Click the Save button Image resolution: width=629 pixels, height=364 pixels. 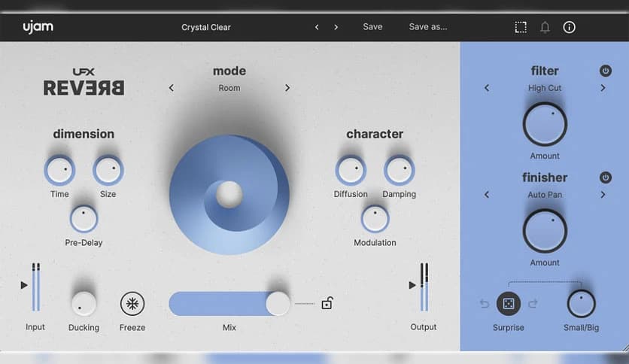[372, 27]
